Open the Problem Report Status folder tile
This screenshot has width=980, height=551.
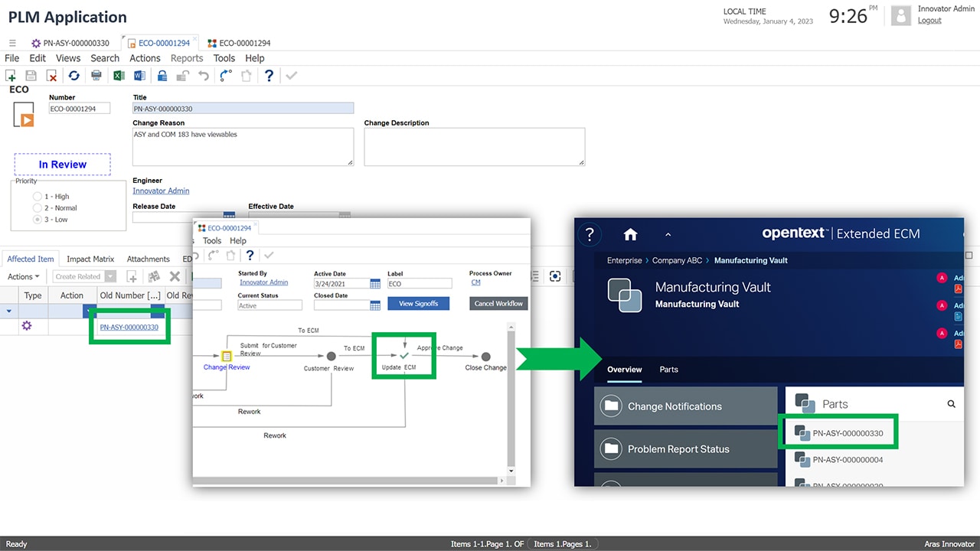coord(685,448)
